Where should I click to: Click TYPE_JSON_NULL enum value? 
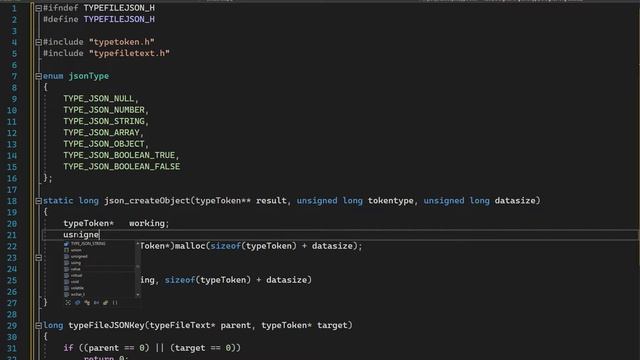point(98,99)
